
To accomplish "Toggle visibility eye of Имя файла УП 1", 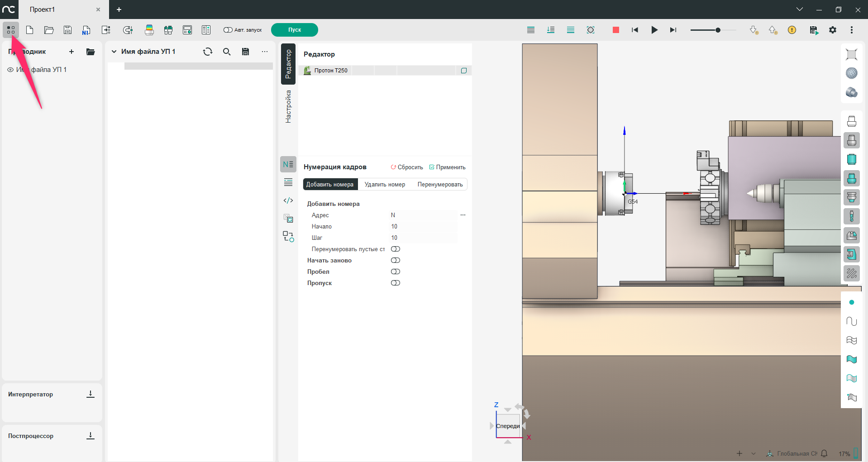I will point(10,70).
